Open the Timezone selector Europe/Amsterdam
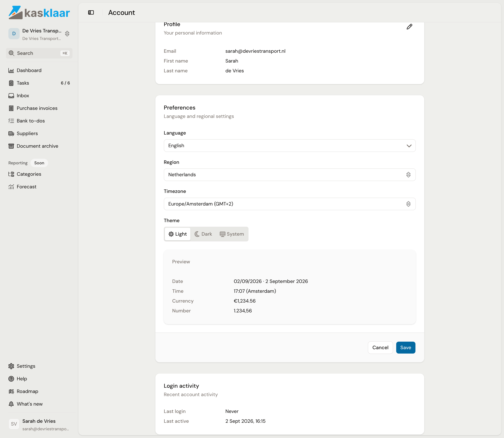Viewport: 504px width, 438px height. click(x=290, y=204)
